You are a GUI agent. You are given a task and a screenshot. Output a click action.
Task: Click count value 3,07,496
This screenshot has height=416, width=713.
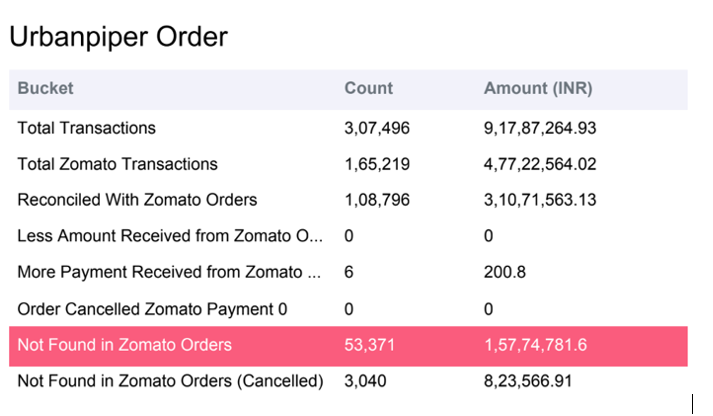point(377,129)
